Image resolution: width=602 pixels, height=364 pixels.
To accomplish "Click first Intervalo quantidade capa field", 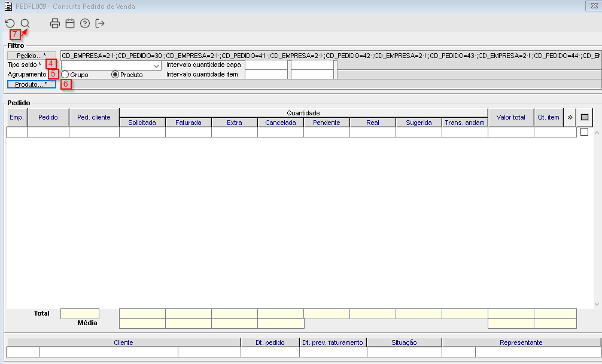I will coord(266,65).
